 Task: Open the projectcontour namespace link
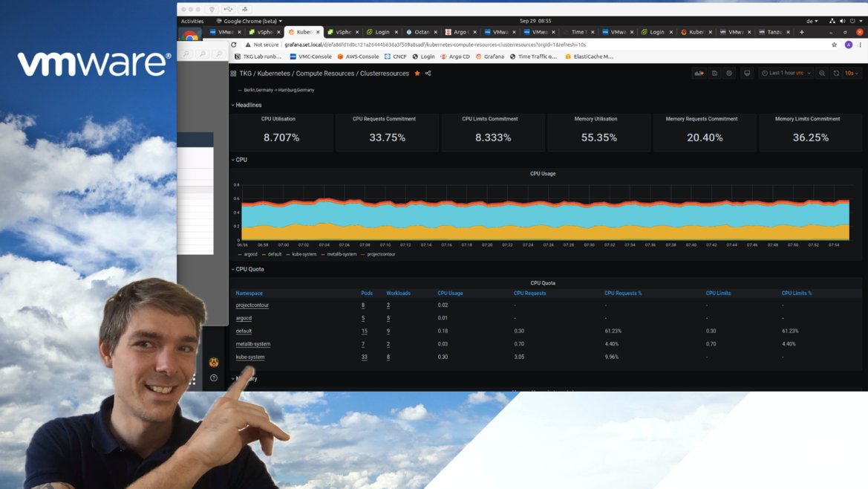(252, 305)
